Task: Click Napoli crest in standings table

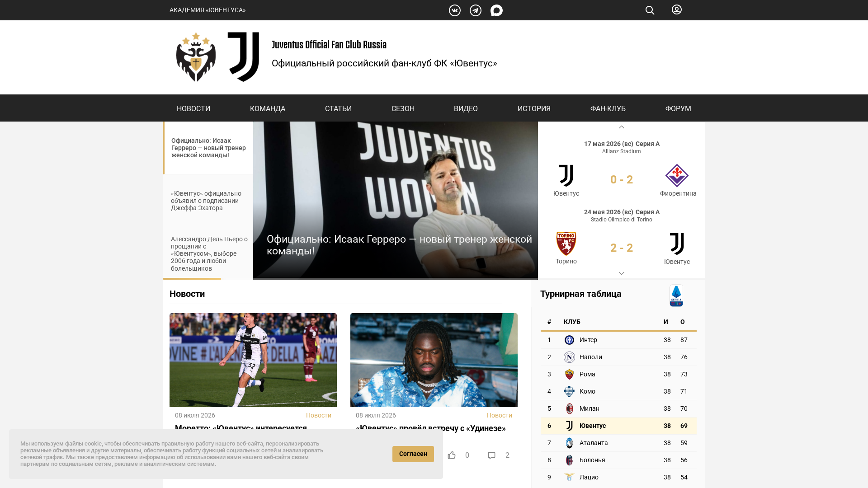Action: tap(569, 357)
